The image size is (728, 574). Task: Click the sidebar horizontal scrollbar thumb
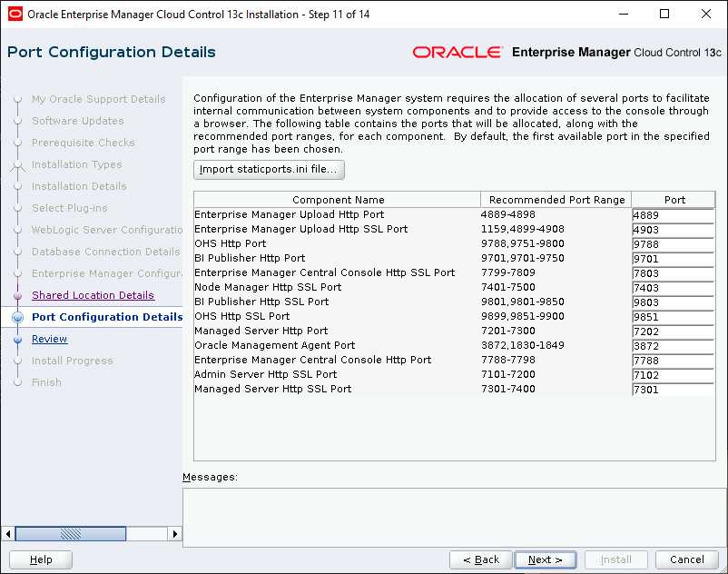71,534
